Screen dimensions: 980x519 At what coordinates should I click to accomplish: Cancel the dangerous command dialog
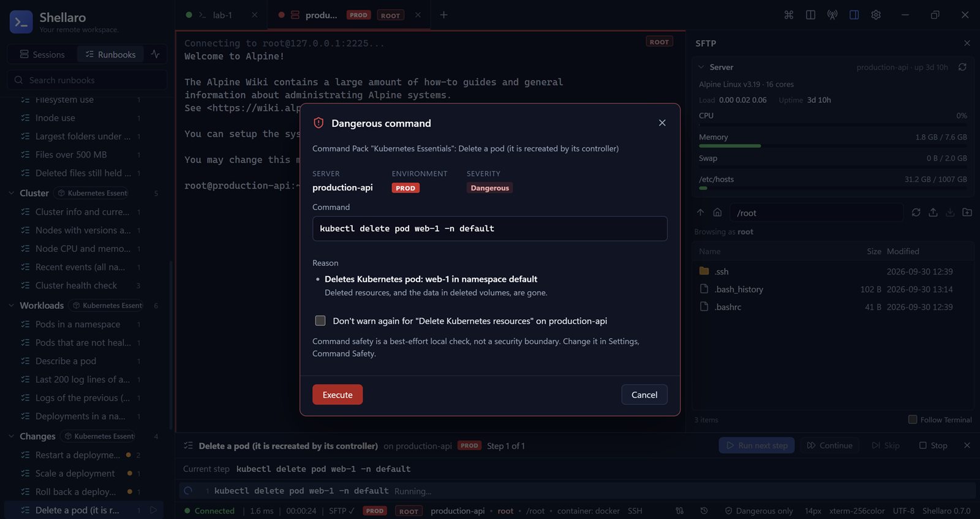point(644,395)
